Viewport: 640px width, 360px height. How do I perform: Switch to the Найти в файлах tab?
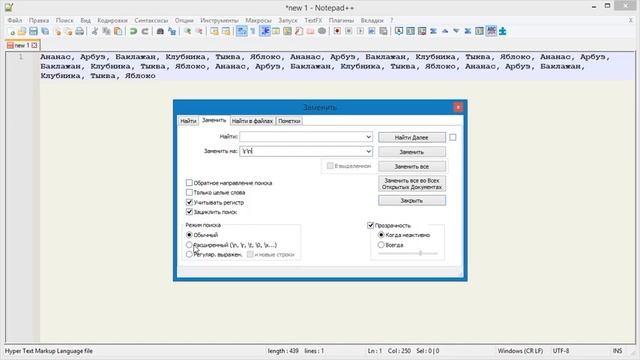[252, 121]
